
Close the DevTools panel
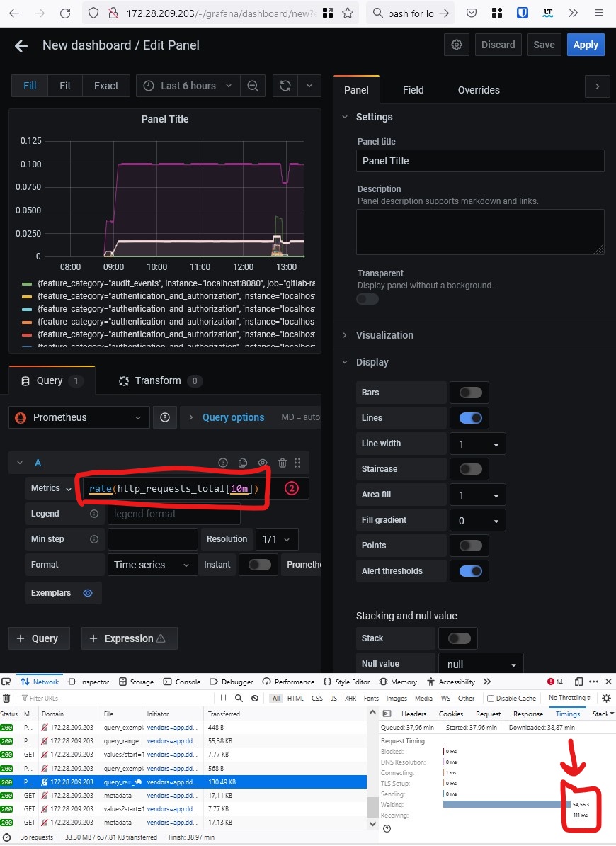click(x=608, y=682)
